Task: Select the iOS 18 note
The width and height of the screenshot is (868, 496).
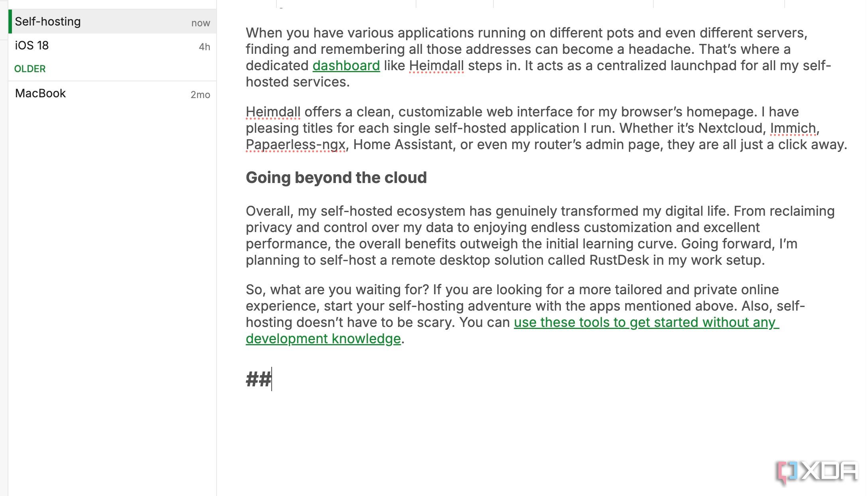Action: pyautogui.click(x=112, y=45)
